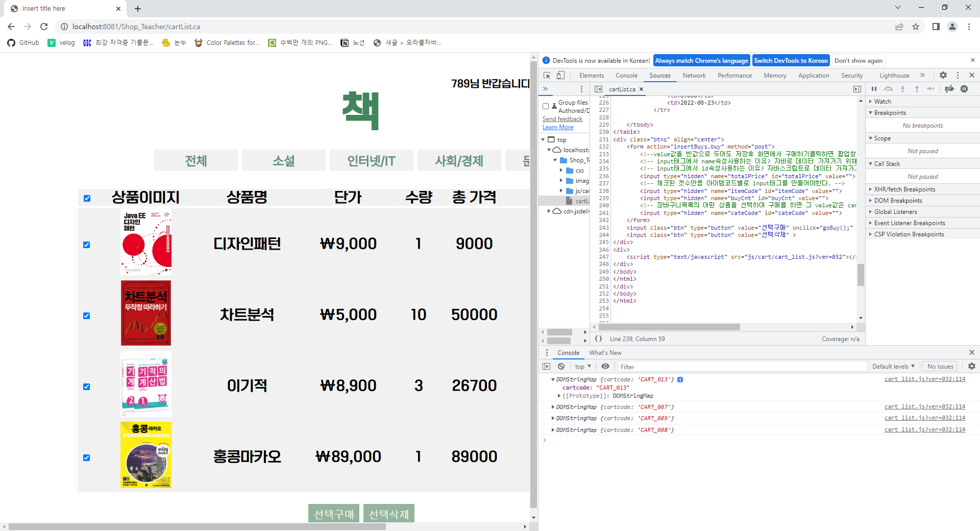This screenshot has height=531, width=980.
Task: Click the source editor horizontal scrollbar thumb
Action: pyautogui.click(x=669, y=327)
